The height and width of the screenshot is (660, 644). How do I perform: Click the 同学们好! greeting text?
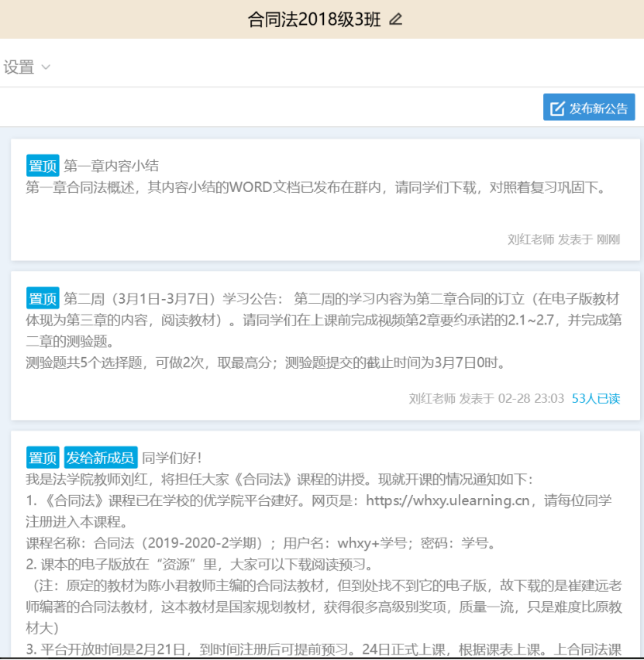point(172,458)
